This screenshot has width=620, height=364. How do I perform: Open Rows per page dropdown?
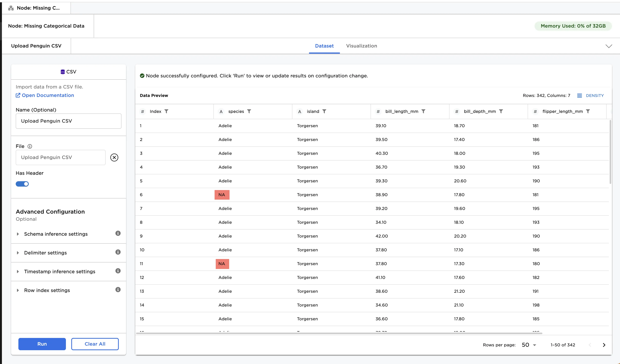529,345
